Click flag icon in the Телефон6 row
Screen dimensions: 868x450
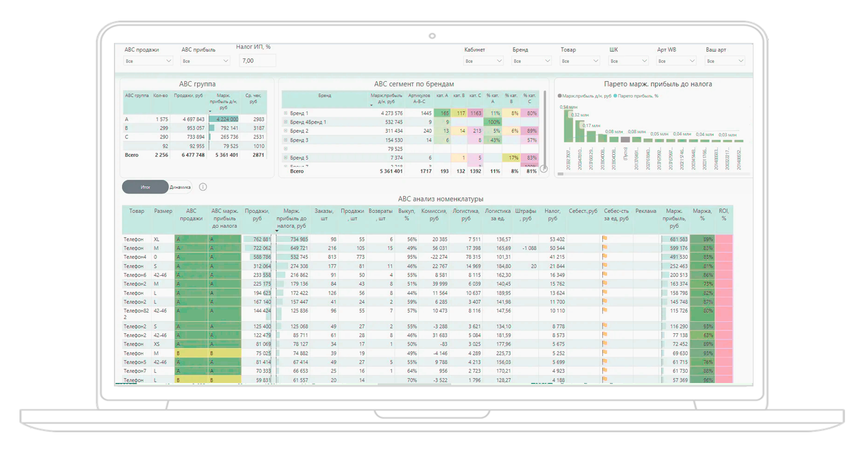[605, 275]
